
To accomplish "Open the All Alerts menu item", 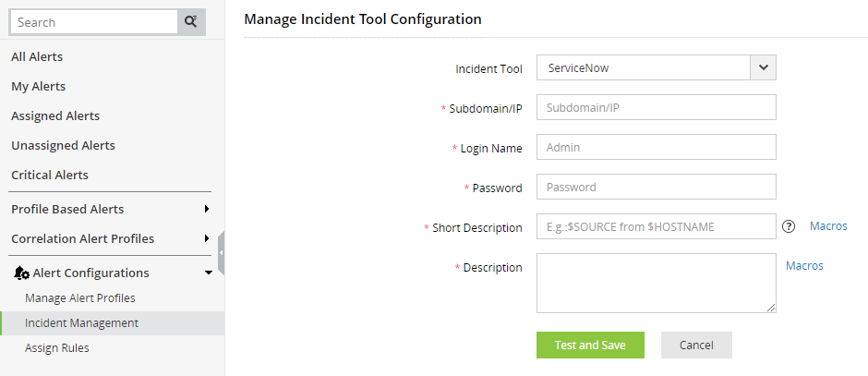I will point(37,56).
